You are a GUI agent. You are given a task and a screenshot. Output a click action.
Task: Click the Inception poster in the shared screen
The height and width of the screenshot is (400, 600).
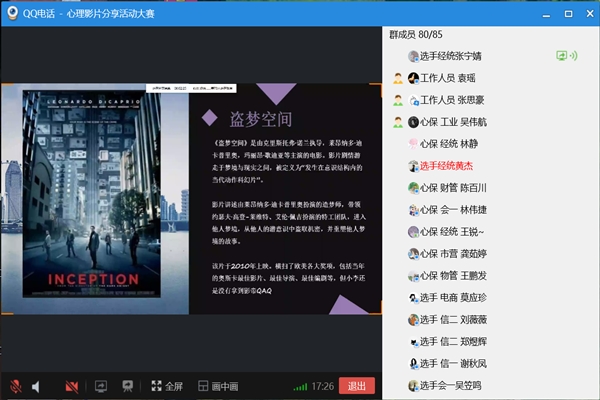click(x=92, y=194)
